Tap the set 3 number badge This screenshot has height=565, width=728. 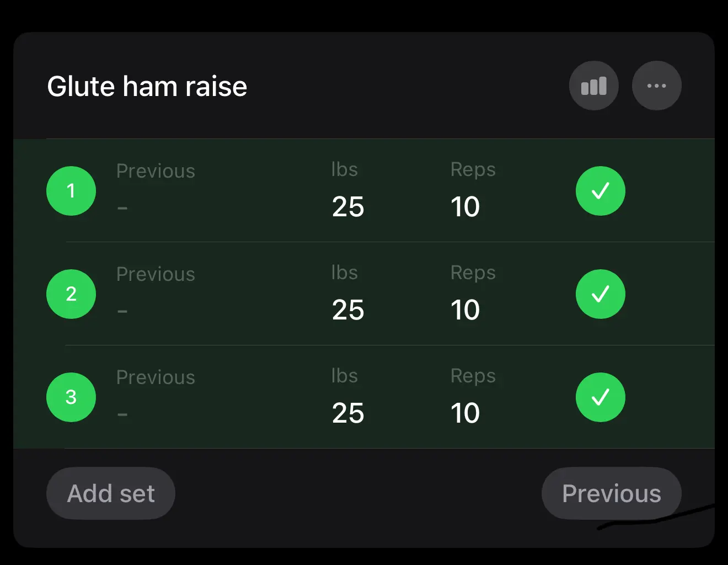point(71,397)
